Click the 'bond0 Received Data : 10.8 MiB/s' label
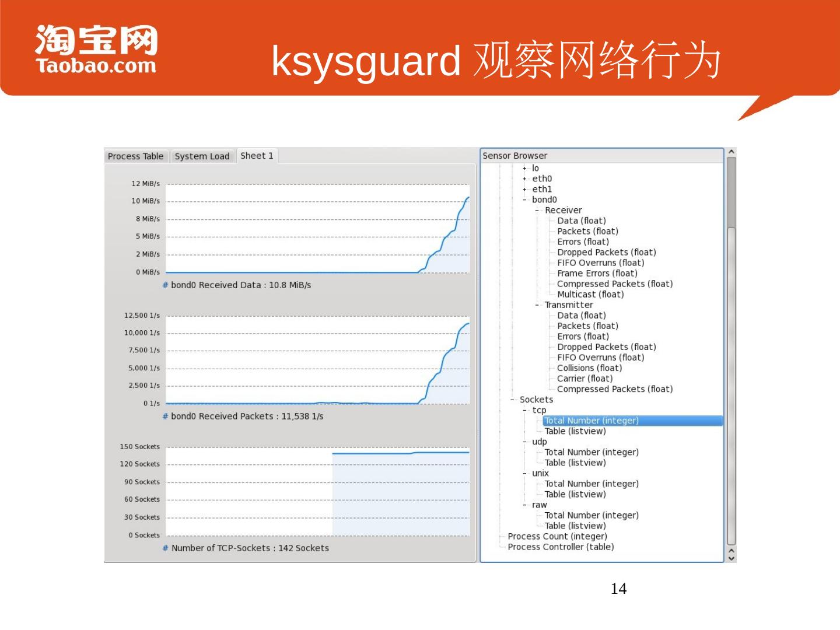 tap(241, 285)
